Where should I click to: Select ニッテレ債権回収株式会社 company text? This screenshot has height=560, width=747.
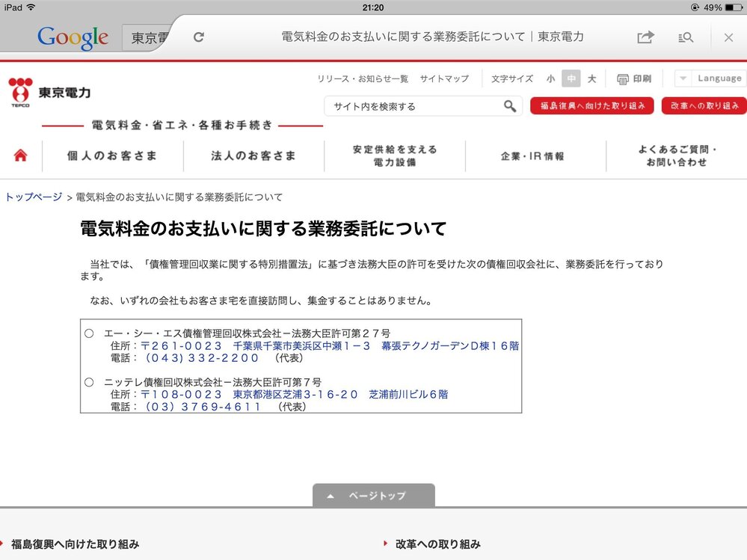tap(164, 382)
